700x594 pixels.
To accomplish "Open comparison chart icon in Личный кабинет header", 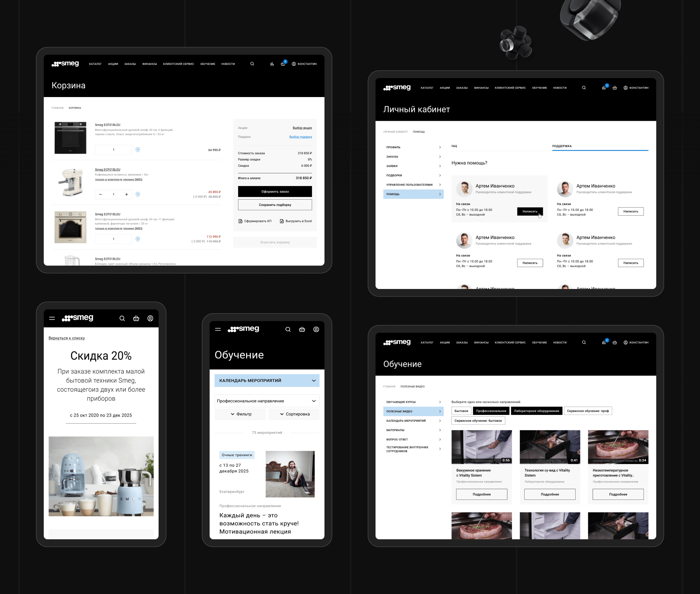I will pos(604,88).
